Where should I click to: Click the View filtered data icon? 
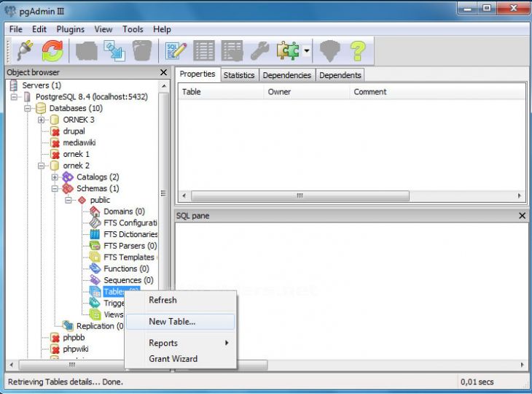(x=232, y=51)
